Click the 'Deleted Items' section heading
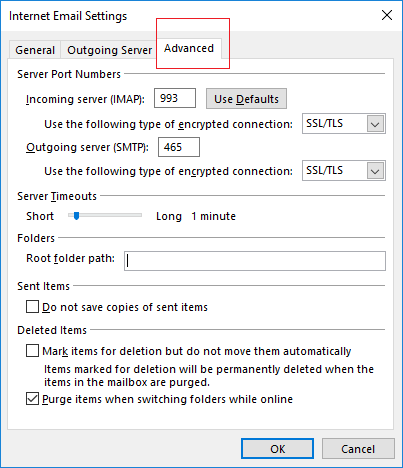 click(52, 330)
